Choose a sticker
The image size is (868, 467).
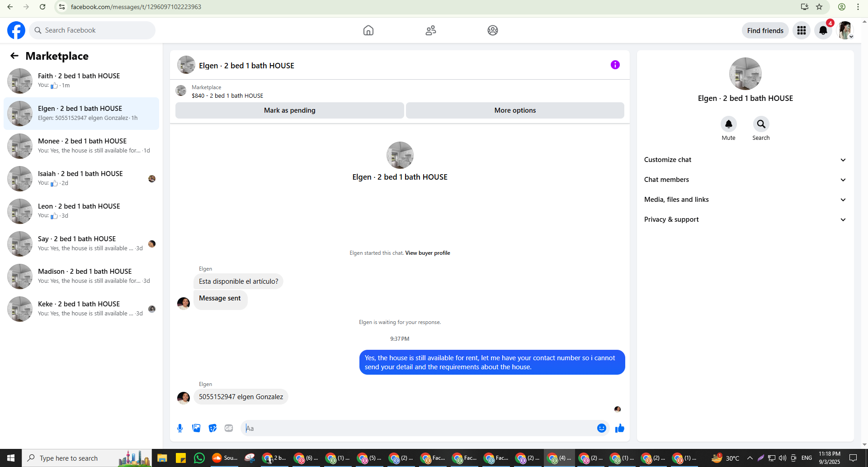coord(212,428)
